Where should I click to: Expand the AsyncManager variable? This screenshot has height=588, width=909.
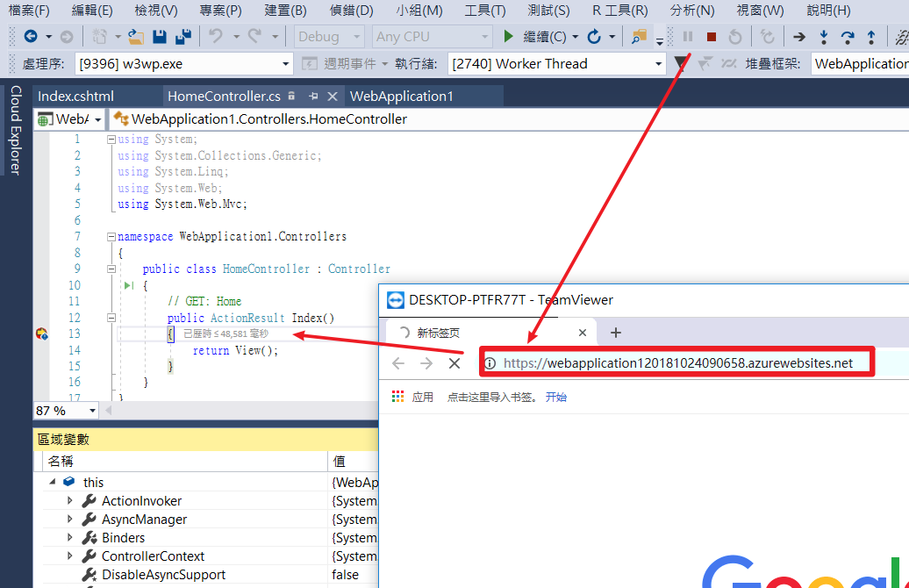pyautogui.click(x=70, y=519)
